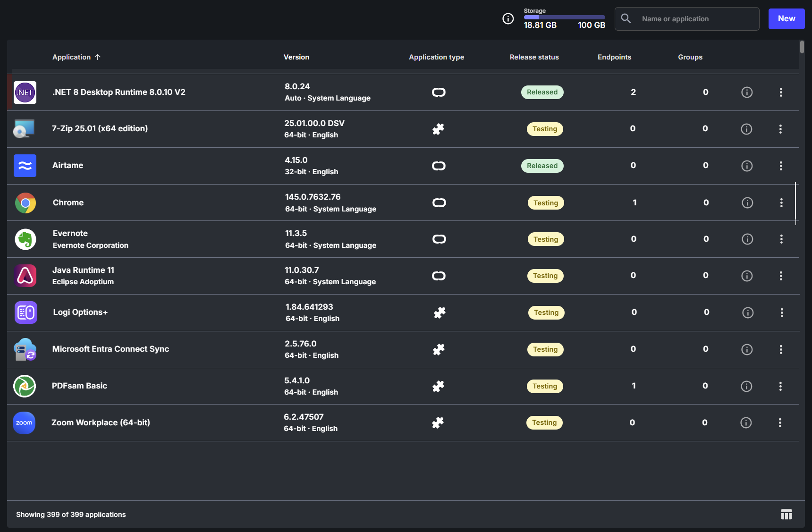Open the column layout settings icon
812x532 pixels.
(786, 515)
